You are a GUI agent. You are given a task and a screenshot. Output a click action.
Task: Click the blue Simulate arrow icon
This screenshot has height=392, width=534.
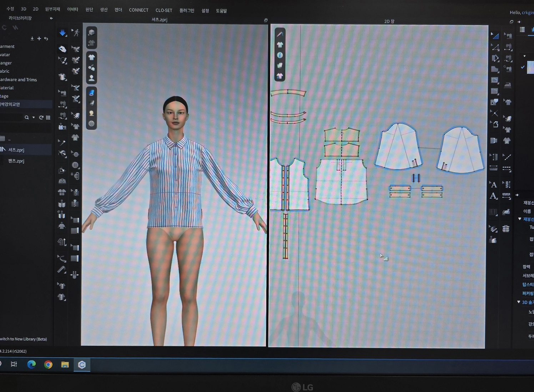pos(62,33)
